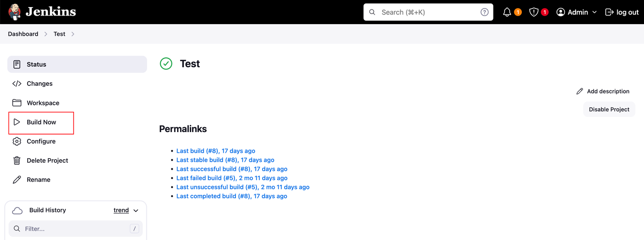Click the green build success status icon

point(166,64)
